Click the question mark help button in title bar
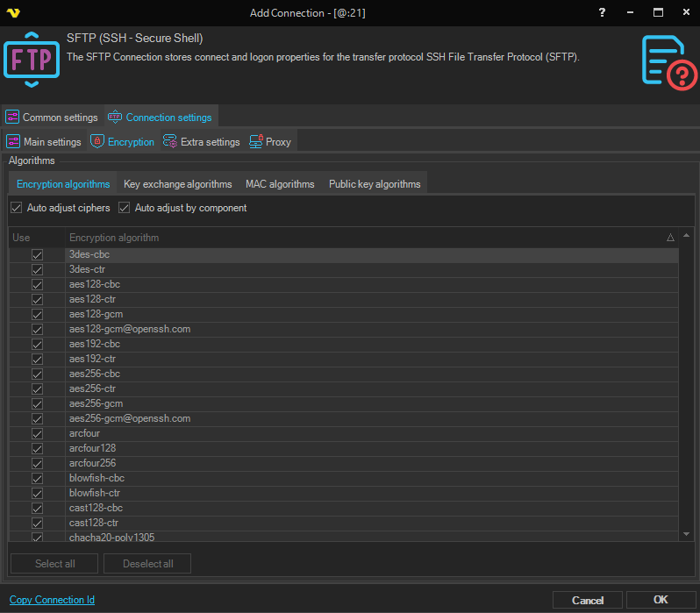Viewport: 700px width, 613px height. point(602,13)
